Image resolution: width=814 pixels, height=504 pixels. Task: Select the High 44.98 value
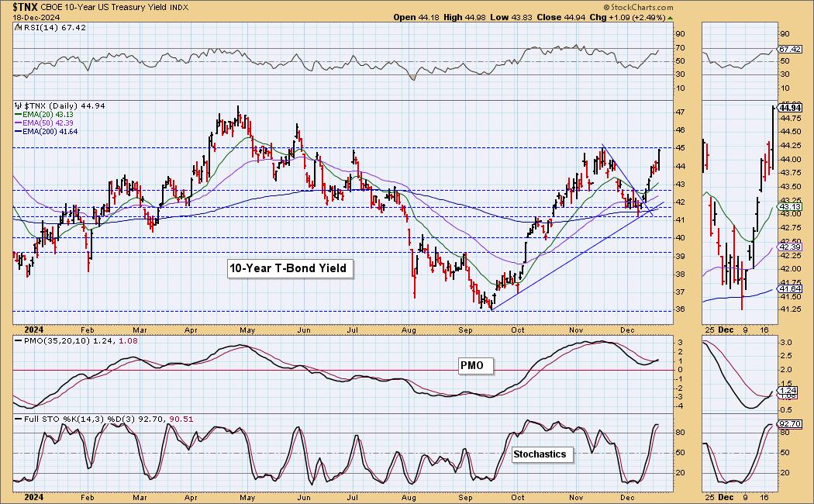464,17
